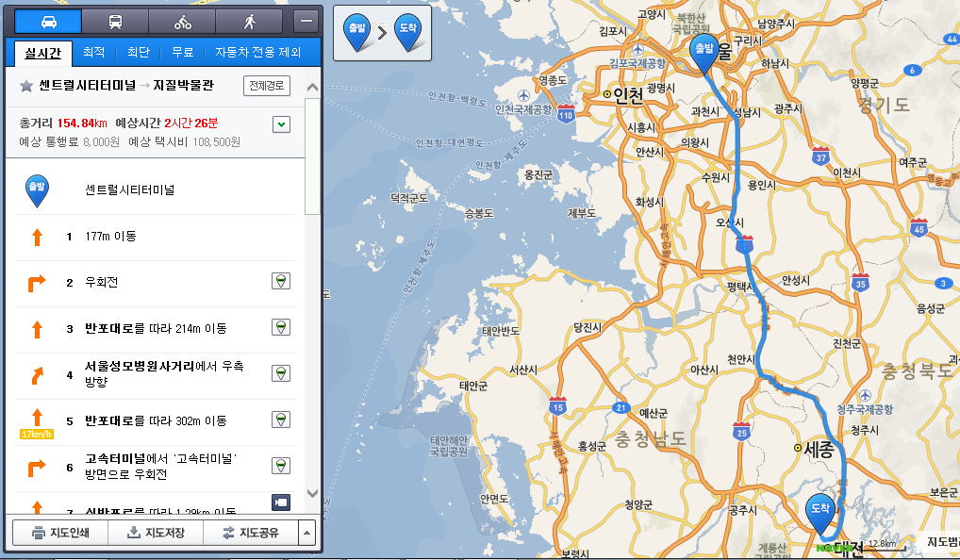Click the 세종 city label on map
The width and height of the screenshot is (960, 560).
(818, 450)
